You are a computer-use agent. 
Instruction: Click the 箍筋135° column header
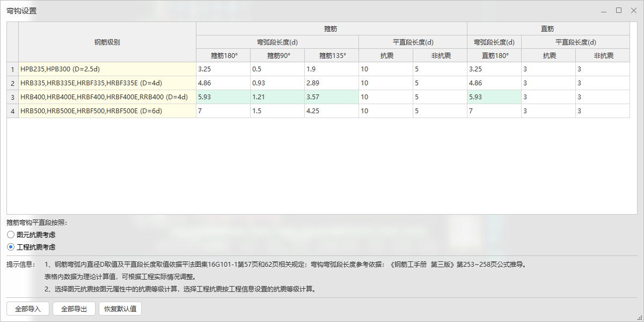pyautogui.click(x=332, y=55)
